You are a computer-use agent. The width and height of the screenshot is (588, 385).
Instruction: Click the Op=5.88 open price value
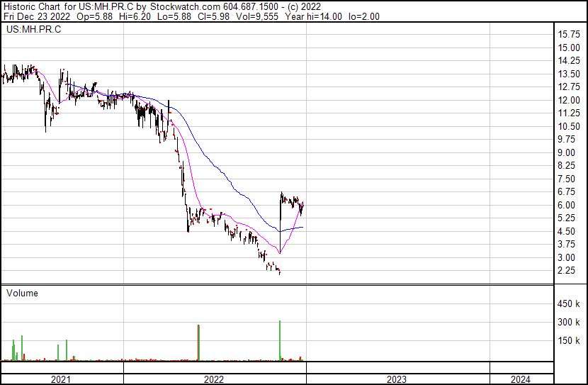click(94, 17)
